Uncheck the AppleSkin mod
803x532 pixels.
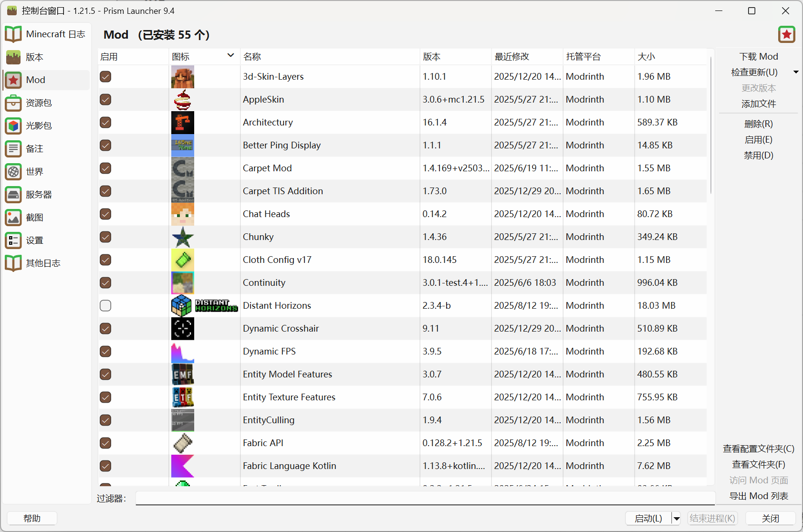pos(105,100)
